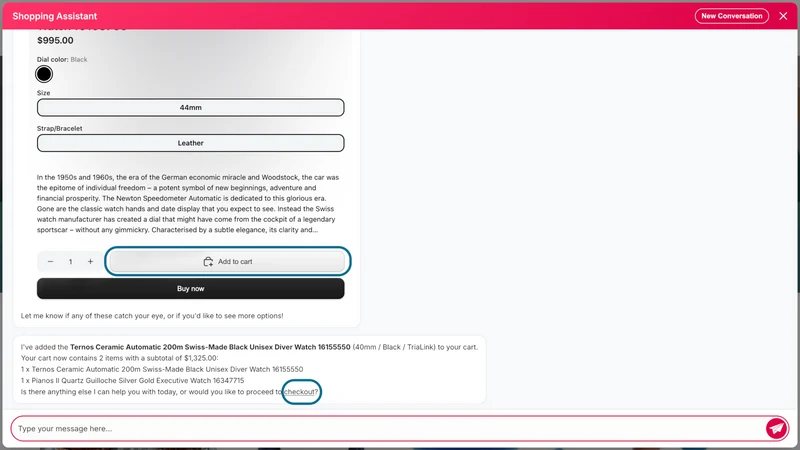Click 'Let me know if any of these' message
The width and height of the screenshot is (800, 450).
pos(152,316)
